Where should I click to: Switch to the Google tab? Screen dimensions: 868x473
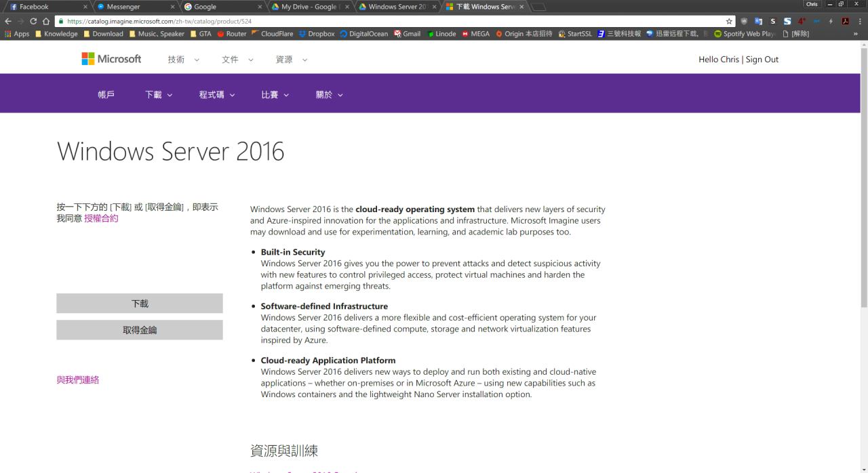(220, 7)
